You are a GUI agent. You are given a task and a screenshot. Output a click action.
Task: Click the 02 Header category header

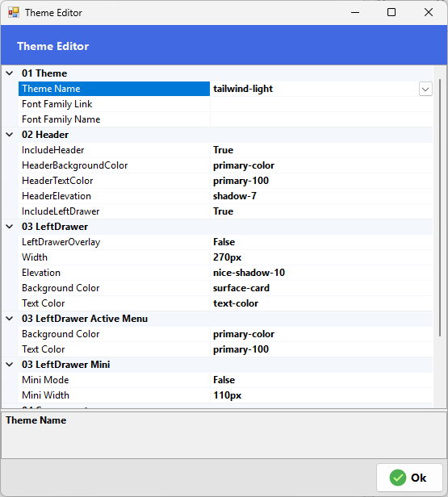coord(45,135)
